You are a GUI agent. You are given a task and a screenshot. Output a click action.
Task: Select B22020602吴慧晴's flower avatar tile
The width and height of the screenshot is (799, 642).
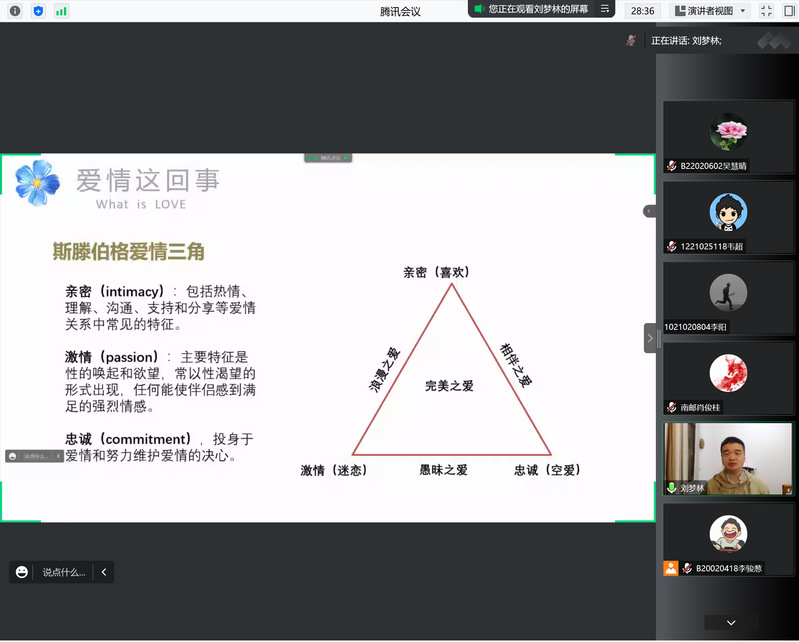click(x=728, y=137)
